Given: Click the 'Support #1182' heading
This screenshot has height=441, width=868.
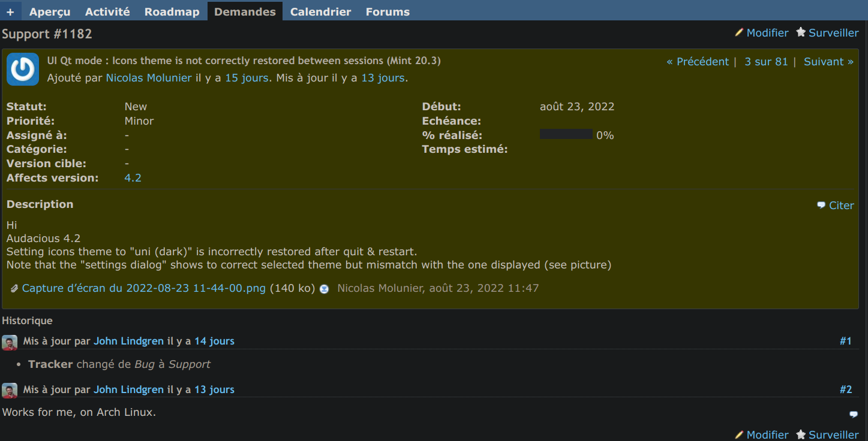Looking at the screenshot, I should click(47, 34).
